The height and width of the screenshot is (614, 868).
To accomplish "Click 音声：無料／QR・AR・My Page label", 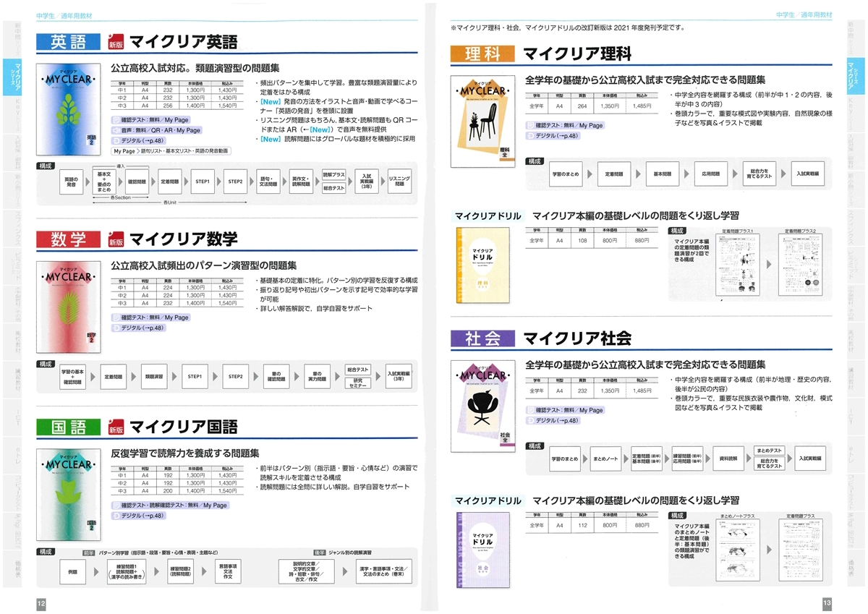I will click(156, 130).
